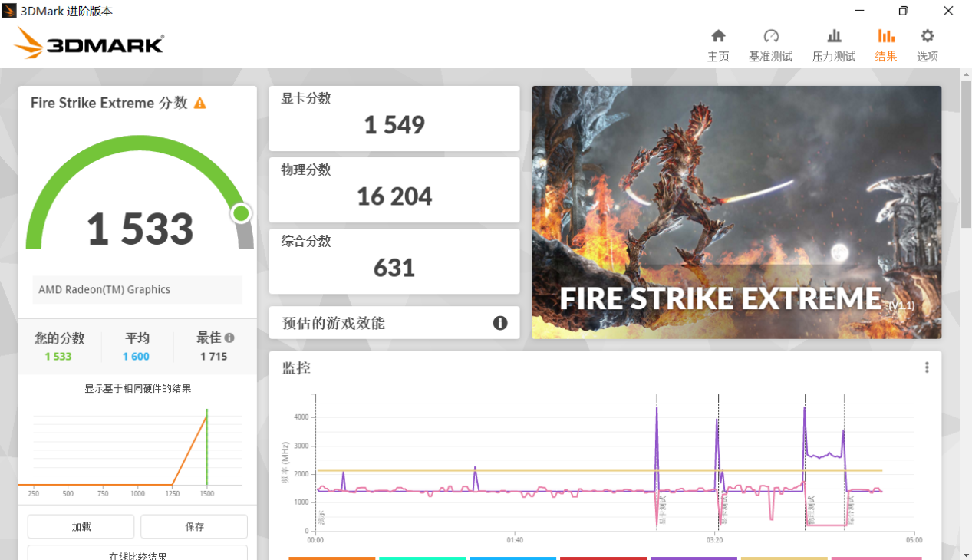Click the 3DMARK logo
972x560 pixels.
[89, 44]
